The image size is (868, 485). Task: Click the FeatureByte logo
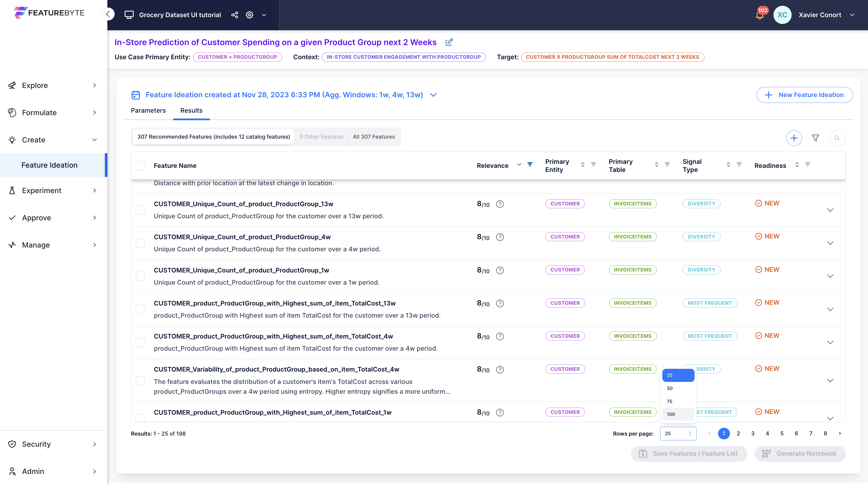(49, 13)
